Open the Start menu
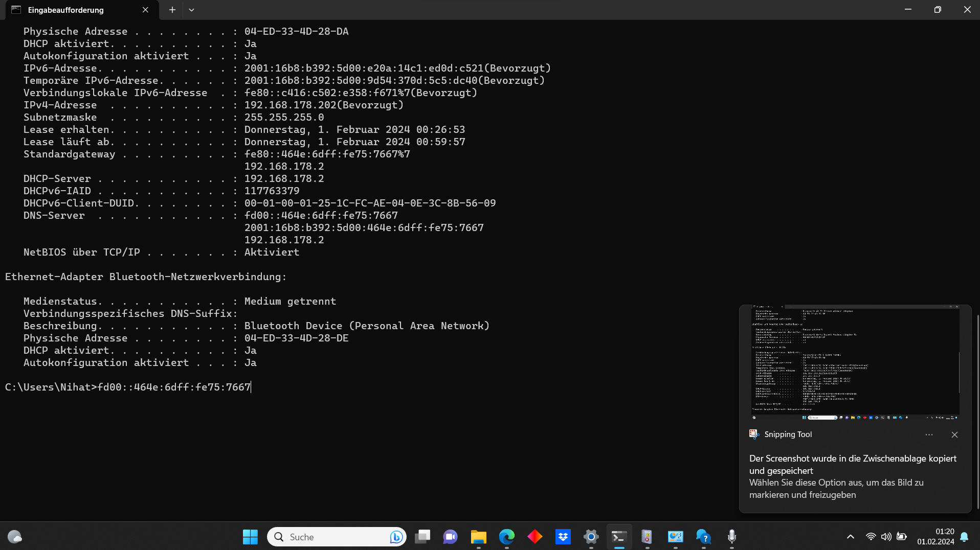 [x=250, y=537]
